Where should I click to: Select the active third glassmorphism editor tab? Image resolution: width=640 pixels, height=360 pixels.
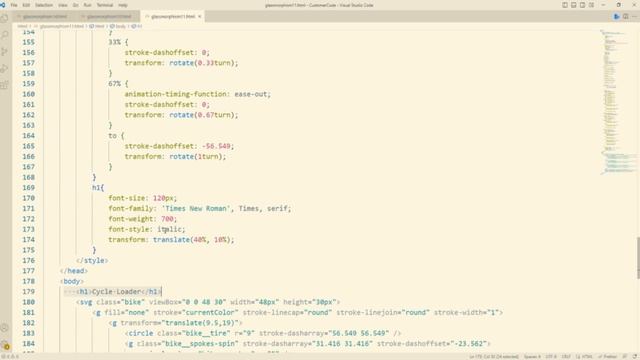pyautogui.click(x=173, y=17)
